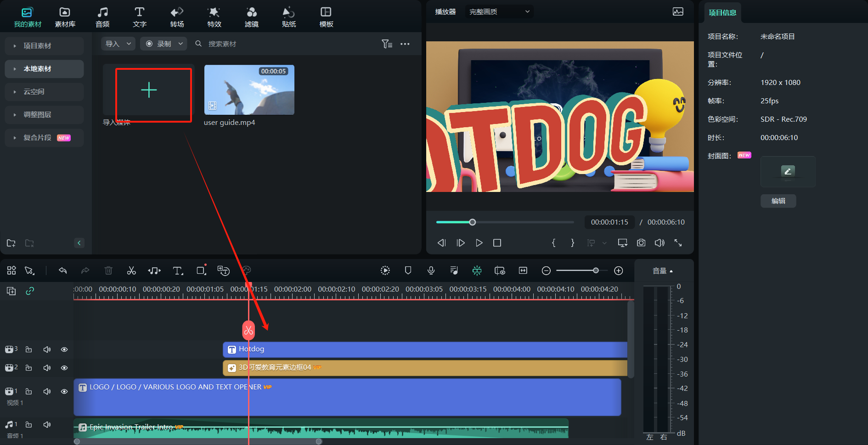Image resolution: width=868 pixels, height=445 pixels.
Task: Mute the audio track 1 speaker
Action: 47,425
